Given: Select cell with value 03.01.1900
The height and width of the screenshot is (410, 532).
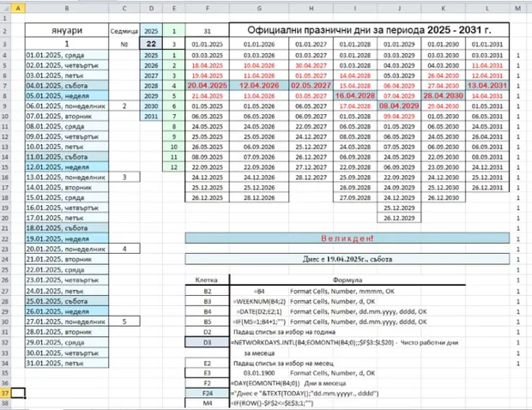Looking at the screenshot, I should pos(259,373).
